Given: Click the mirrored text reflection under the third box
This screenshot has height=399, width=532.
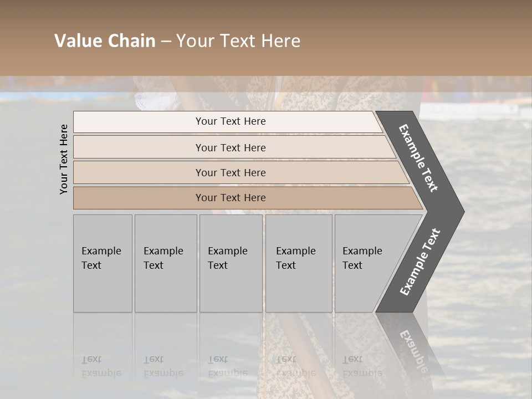Looking at the screenshot, I should coord(228,366).
